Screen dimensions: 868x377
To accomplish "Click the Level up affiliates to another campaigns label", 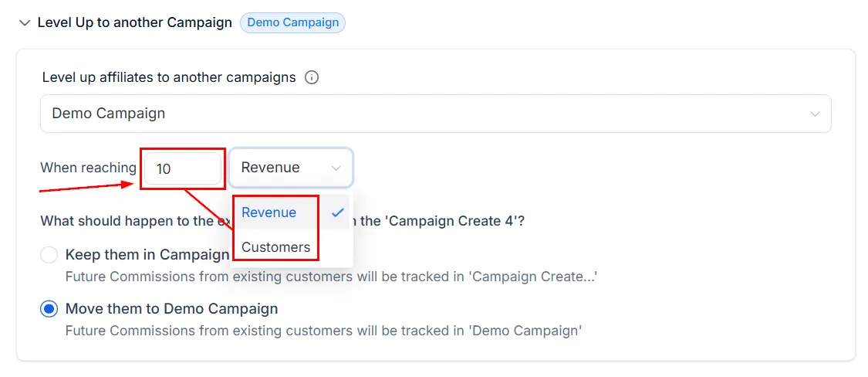I will click(x=169, y=77).
